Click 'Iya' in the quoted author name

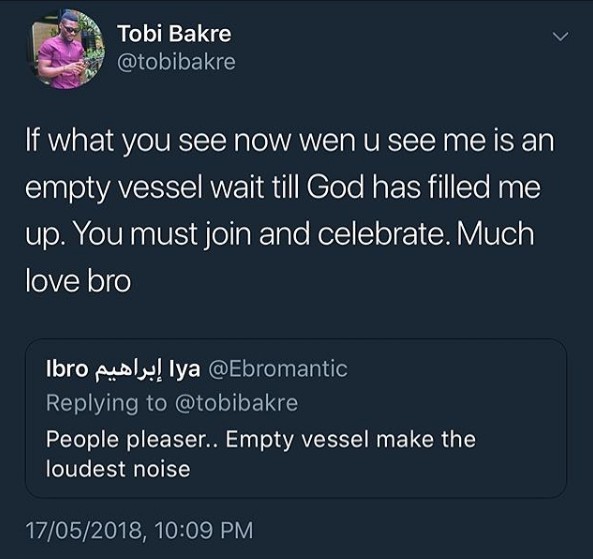tap(185, 370)
